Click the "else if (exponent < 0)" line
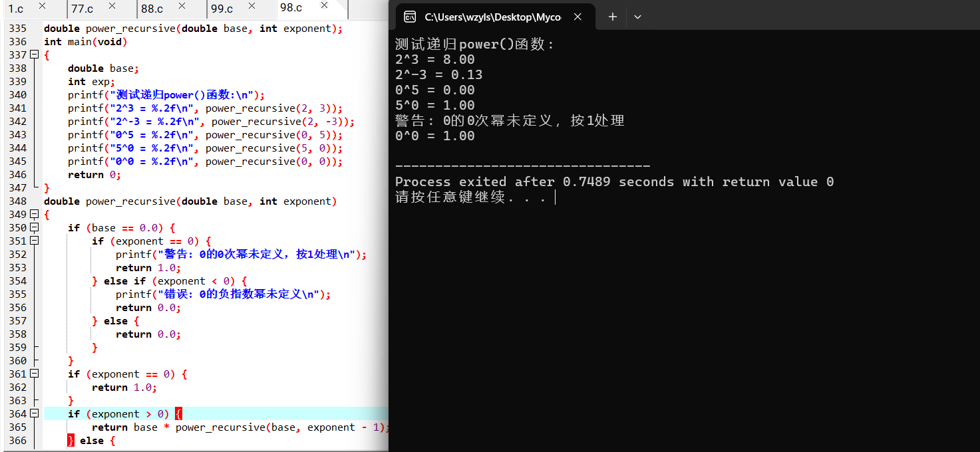This screenshot has width=980, height=452. 169,281
